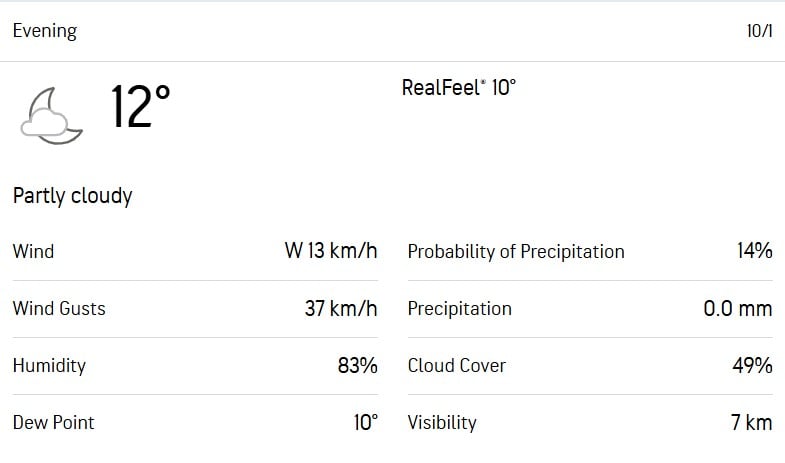Click the 7 km visibility value
Image resolution: width=785 pixels, height=463 pixels.
tap(751, 422)
